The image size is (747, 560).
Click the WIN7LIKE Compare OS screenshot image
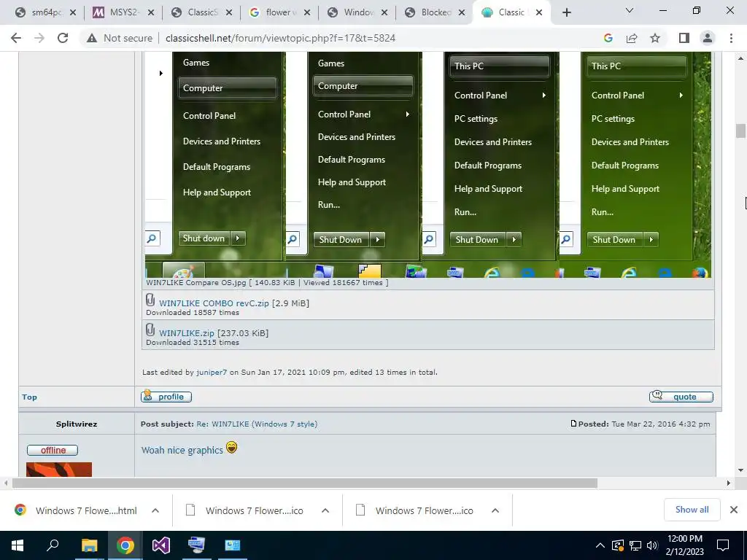[427, 165]
